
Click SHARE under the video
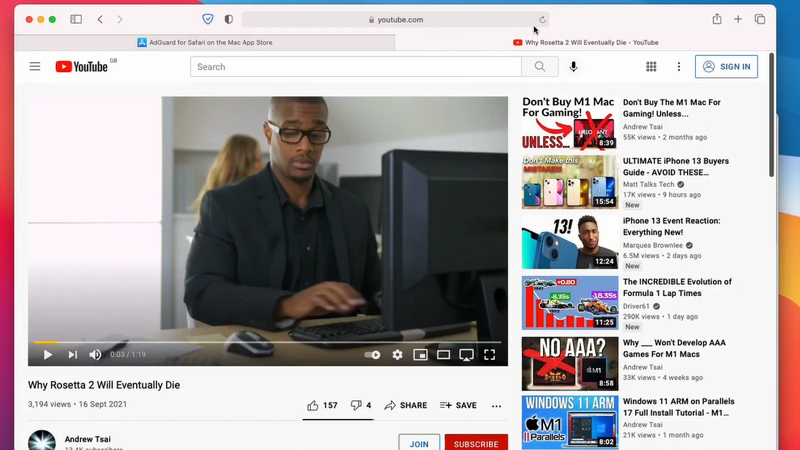click(x=406, y=406)
